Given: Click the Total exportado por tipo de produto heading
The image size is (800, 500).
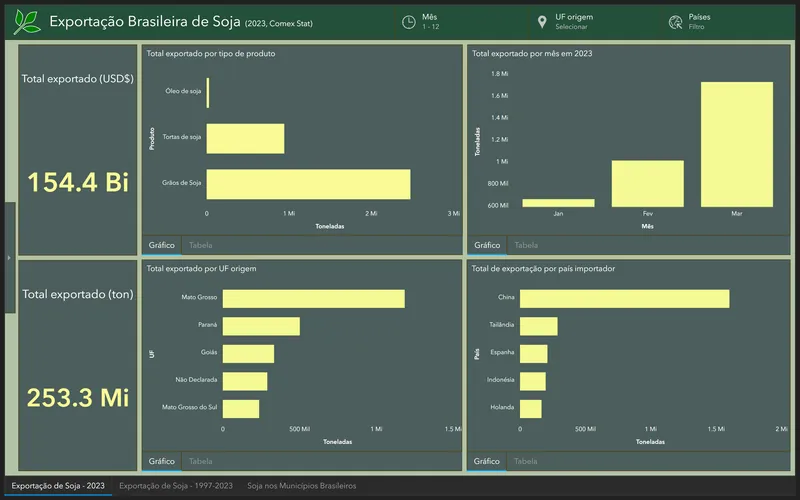Looking at the screenshot, I should click(211, 54).
